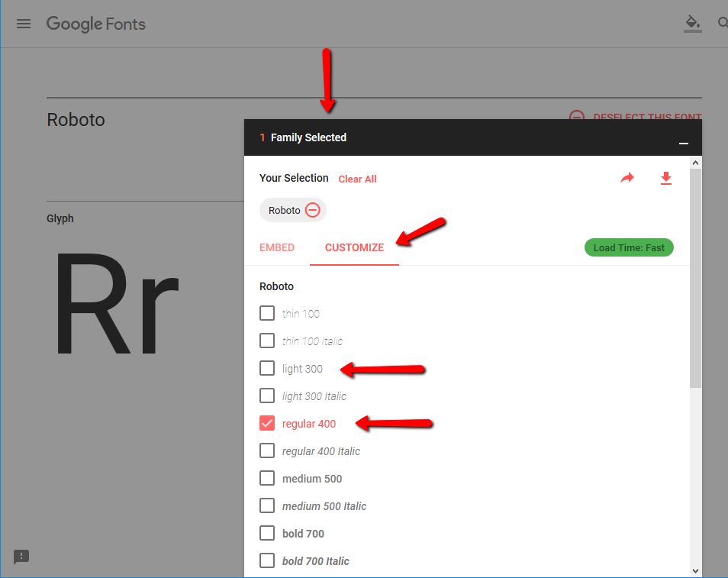The width and height of the screenshot is (728, 578).
Task: Click the scrollbar down arrow in the drawer
Action: 695,571
